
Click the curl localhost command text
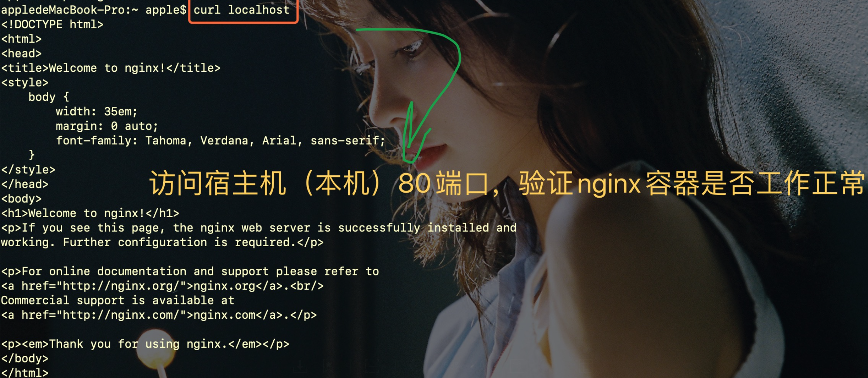(x=241, y=10)
